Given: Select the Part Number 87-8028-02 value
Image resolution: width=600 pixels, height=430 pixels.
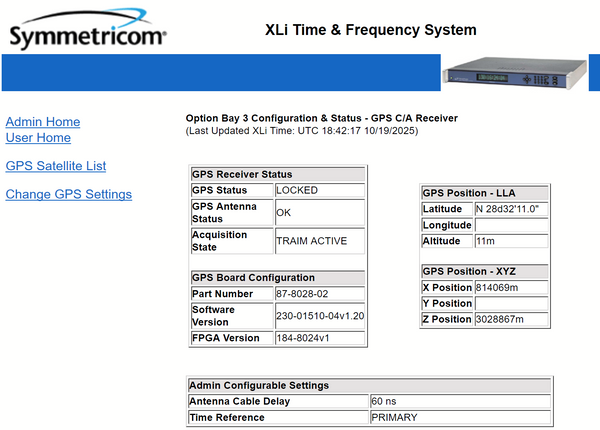Looking at the screenshot, I should (x=319, y=294).
